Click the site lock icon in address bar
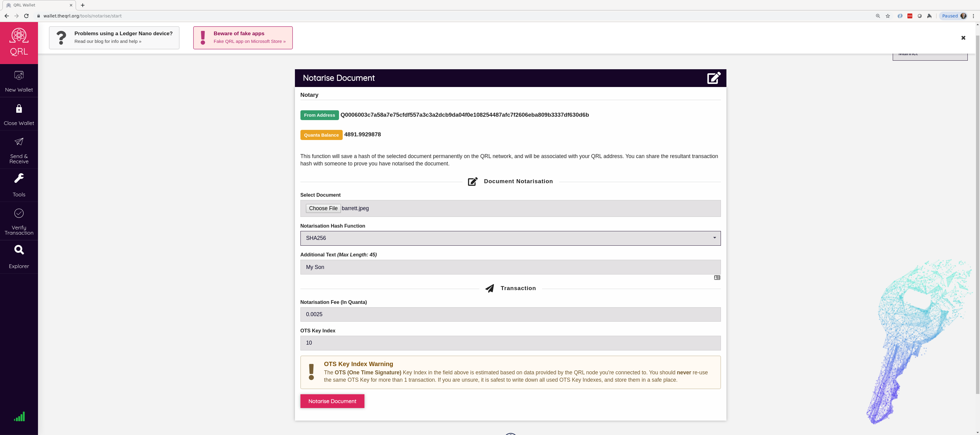Viewport: 980px width, 435px height. (38, 16)
